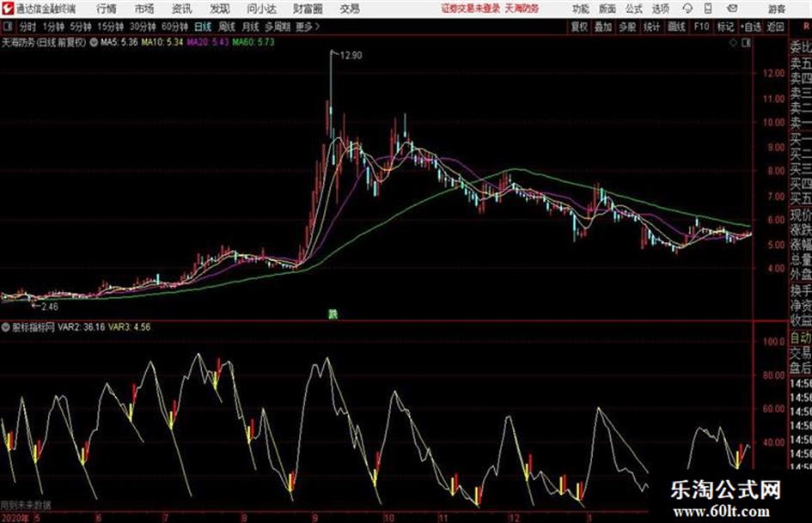The image size is (812, 523).
Task: Click the 统计 statistics button
Action: pyautogui.click(x=651, y=27)
